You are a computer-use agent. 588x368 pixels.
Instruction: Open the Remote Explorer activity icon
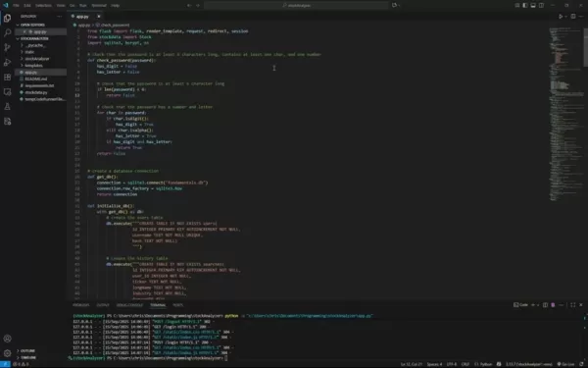pos(7,91)
